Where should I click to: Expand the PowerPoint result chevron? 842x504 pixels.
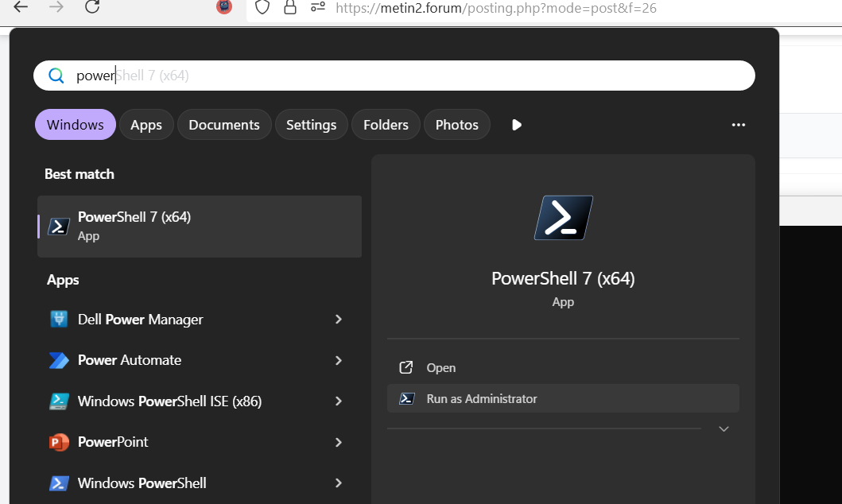[x=338, y=442]
